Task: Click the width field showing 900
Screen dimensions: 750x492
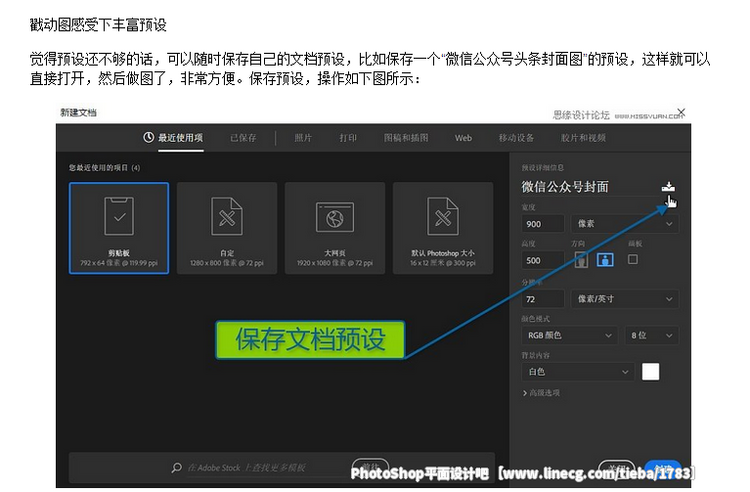Action: (x=543, y=224)
